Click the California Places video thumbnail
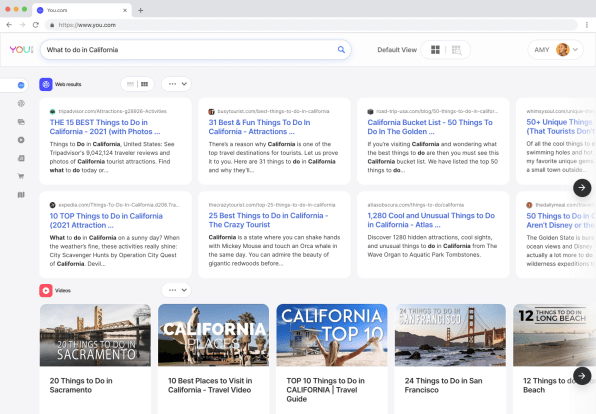This screenshot has width=596, height=414. tap(213, 335)
